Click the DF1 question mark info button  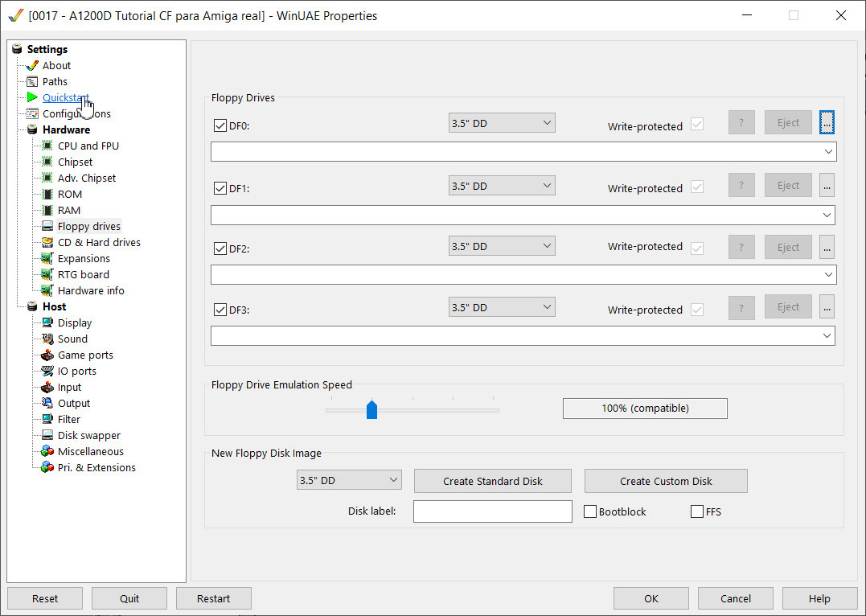click(741, 185)
